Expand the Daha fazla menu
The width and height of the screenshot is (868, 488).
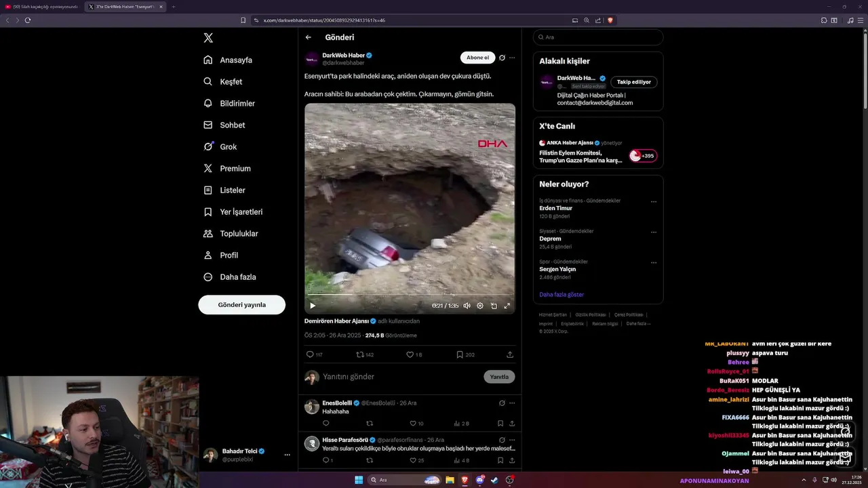[x=229, y=277]
